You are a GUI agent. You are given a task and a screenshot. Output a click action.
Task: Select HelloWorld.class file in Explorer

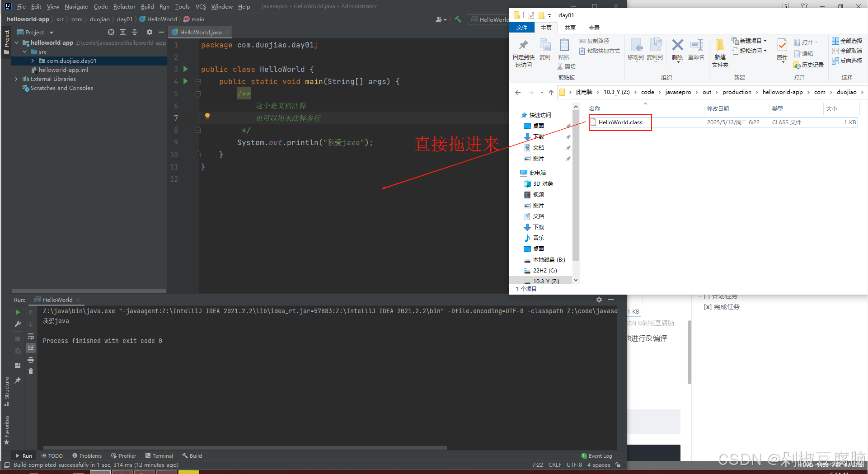(x=620, y=122)
